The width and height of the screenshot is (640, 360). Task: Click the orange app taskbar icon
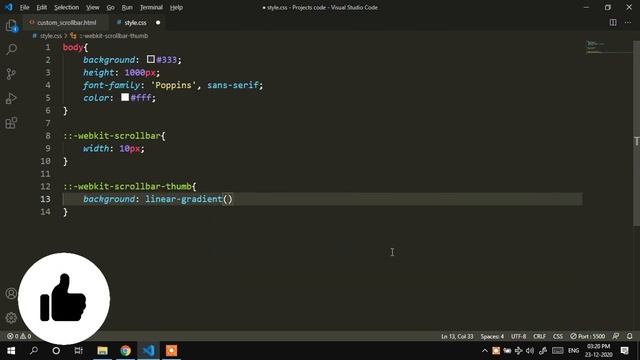point(171,351)
